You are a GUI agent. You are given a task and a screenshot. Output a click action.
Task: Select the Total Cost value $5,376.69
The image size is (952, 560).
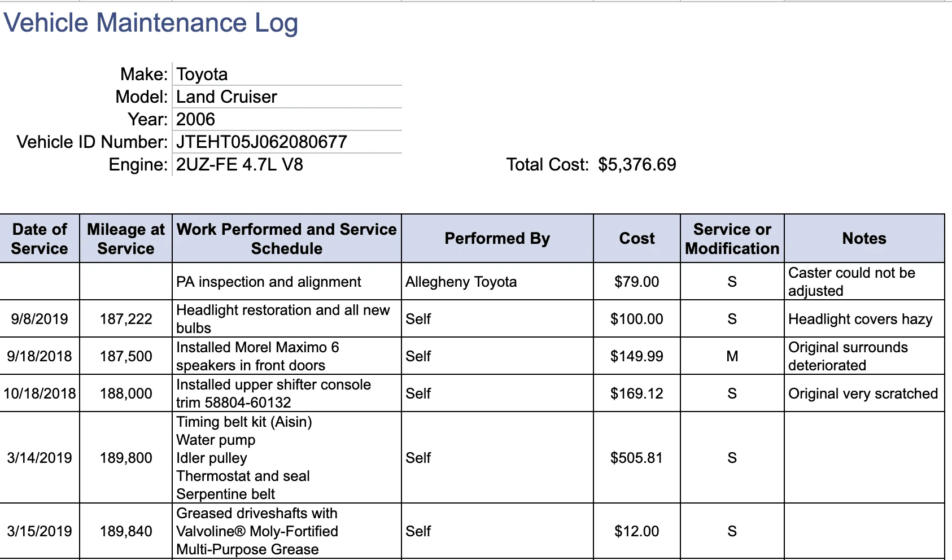[x=637, y=164]
